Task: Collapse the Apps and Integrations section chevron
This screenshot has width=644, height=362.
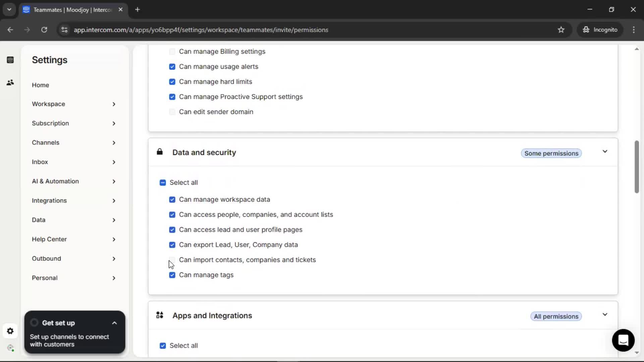Action: (x=605, y=315)
